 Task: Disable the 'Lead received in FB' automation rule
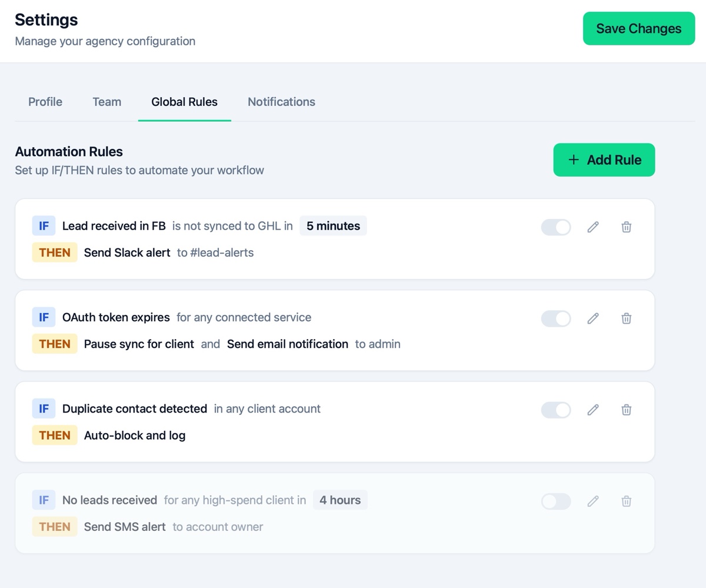point(555,227)
